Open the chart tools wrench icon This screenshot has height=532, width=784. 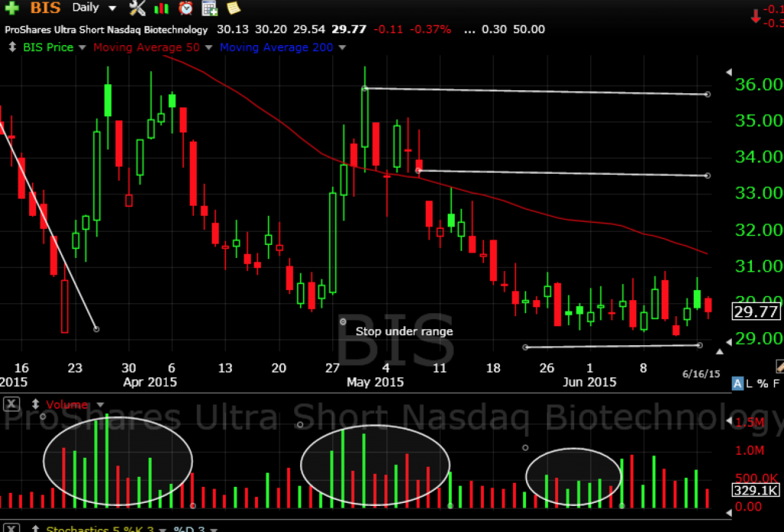click(137, 8)
